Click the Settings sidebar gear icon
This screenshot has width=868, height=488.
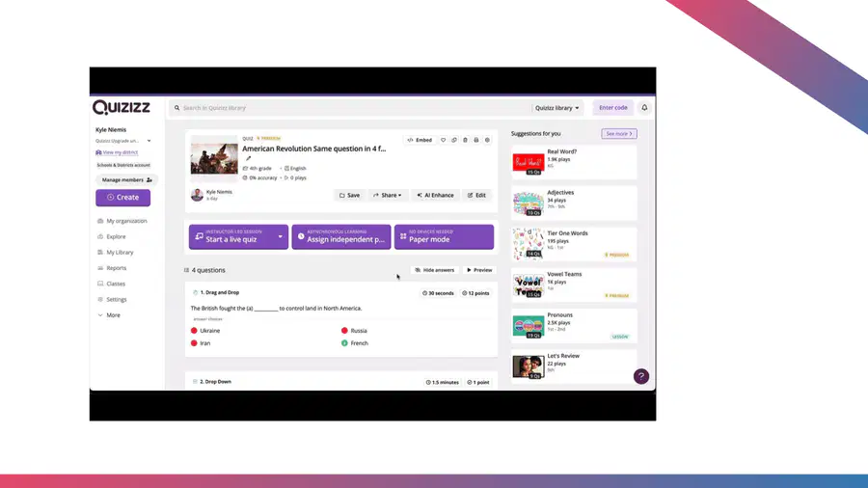tap(100, 299)
